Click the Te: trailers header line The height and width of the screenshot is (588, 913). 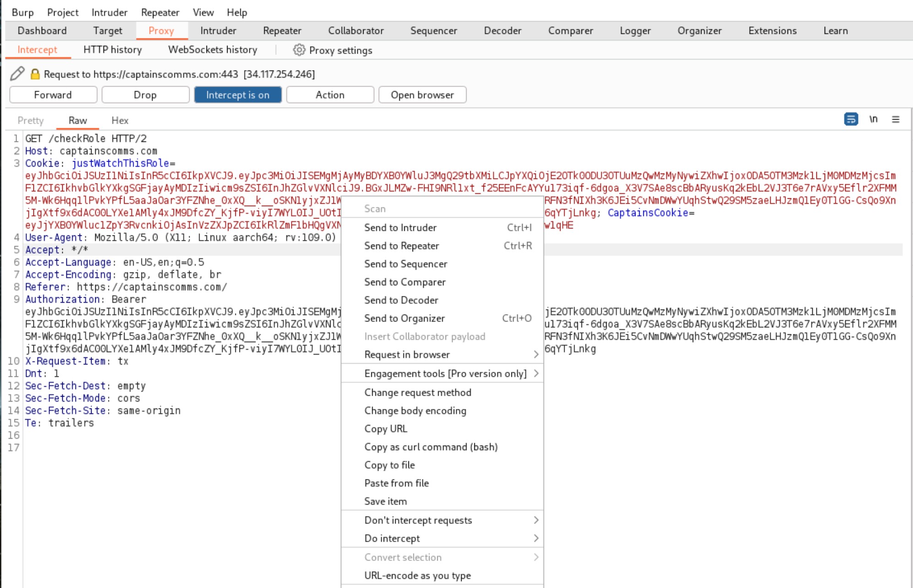click(x=60, y=423)
